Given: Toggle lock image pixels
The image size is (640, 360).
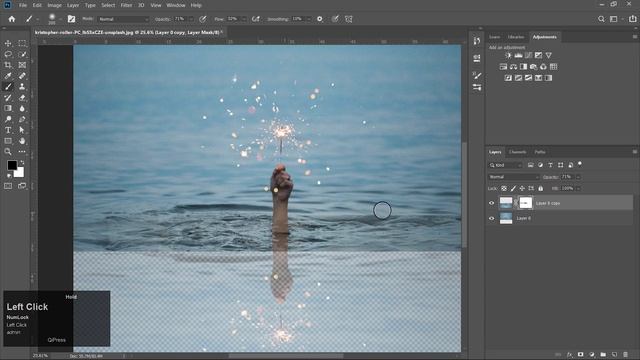Looking at the screenshot, I should (513, 188).
